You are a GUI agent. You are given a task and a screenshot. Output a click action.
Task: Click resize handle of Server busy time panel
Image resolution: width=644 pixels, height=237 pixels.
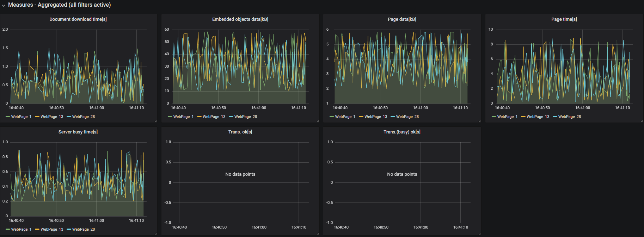point(156,234)
